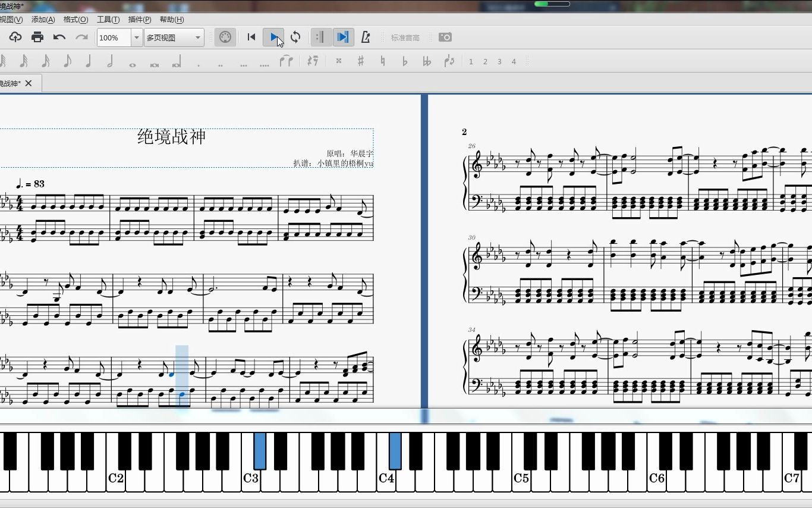This screenshot has height=508, width=812.
Task: Rewind playback to the start
Action: (251, 37)
